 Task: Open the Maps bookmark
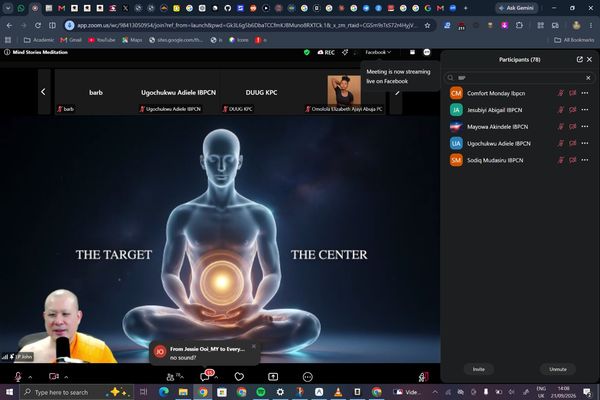click(132, 40)
